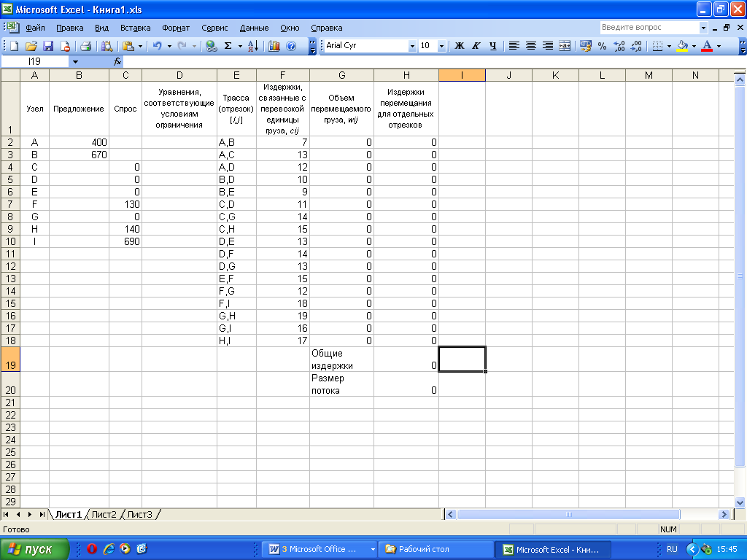Toggle underline formatting (Ч)
Viewport: 747px width, 560px height.
click(493, 46)
